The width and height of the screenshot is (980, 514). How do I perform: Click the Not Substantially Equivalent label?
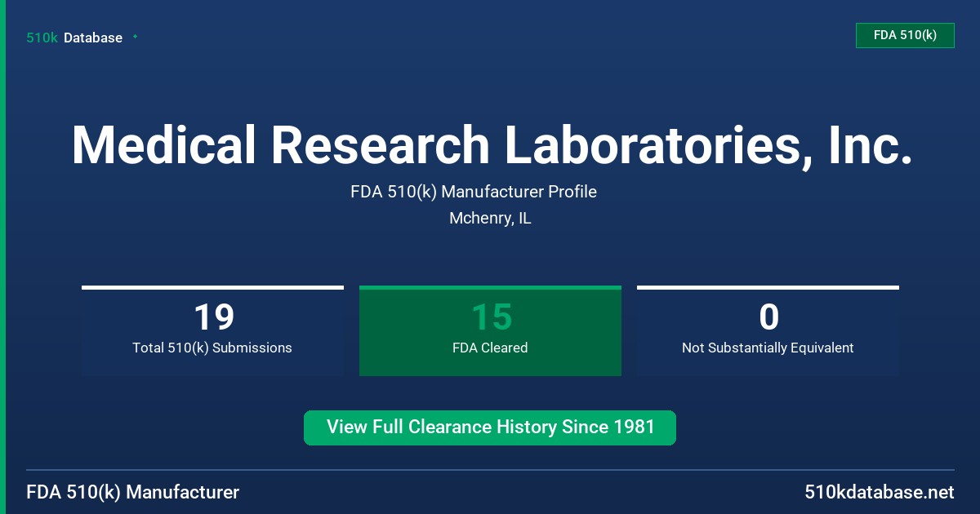768,348
